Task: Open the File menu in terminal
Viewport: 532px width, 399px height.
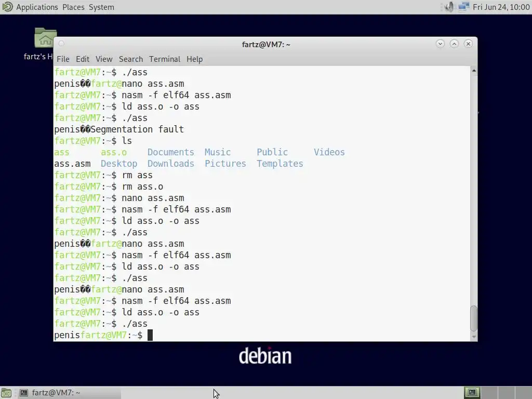Action: (x=63, y=59)
